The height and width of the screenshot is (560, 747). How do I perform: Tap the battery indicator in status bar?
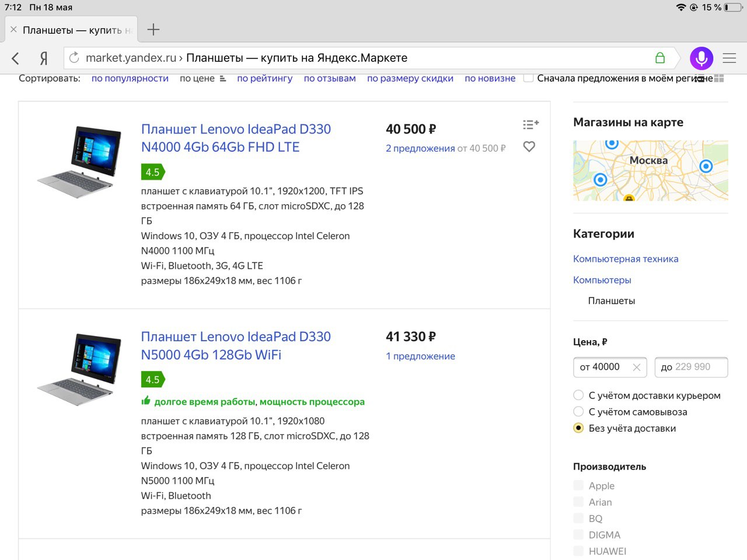point(734,8)
